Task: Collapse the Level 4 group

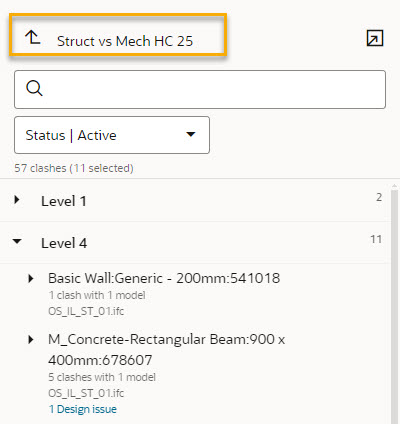Action: coord(17,241)
